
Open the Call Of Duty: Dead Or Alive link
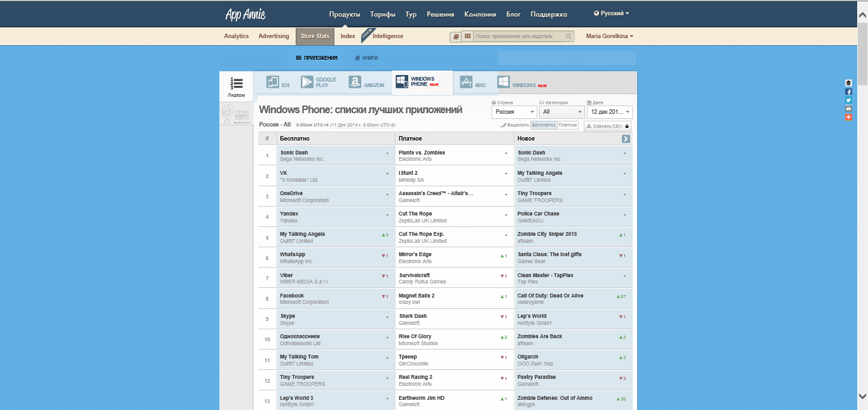(550, 296)
